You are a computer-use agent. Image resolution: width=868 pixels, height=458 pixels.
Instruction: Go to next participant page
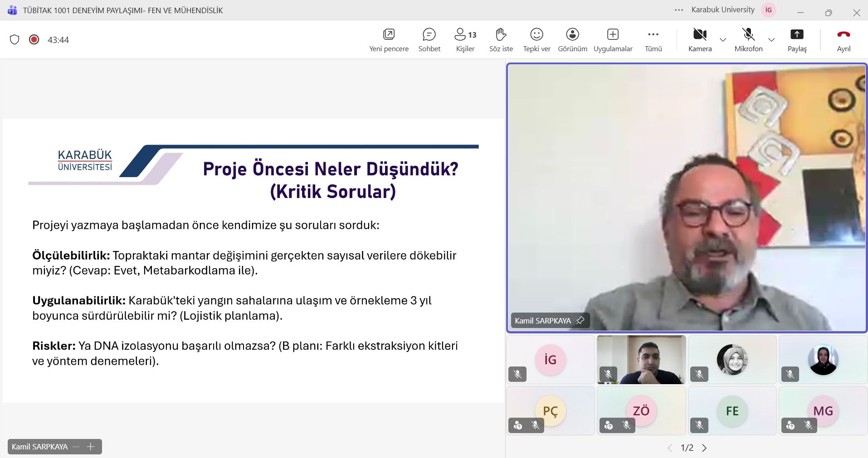(704, 448)
